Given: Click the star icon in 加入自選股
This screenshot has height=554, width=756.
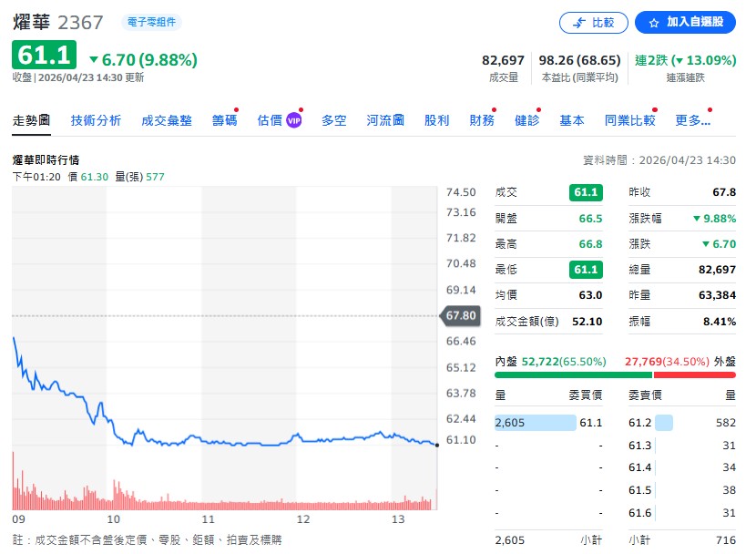Looking at the screenshot, I should [654, 23].
